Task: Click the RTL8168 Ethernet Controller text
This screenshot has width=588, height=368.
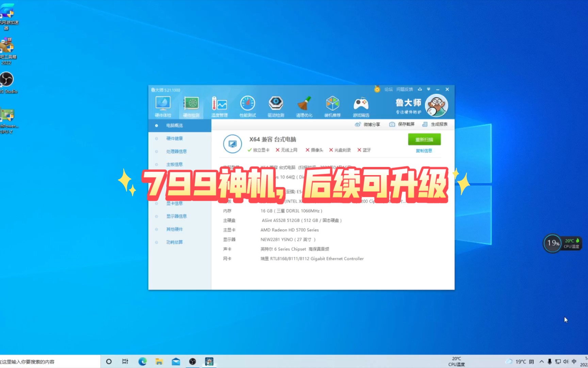Action: 312,259
